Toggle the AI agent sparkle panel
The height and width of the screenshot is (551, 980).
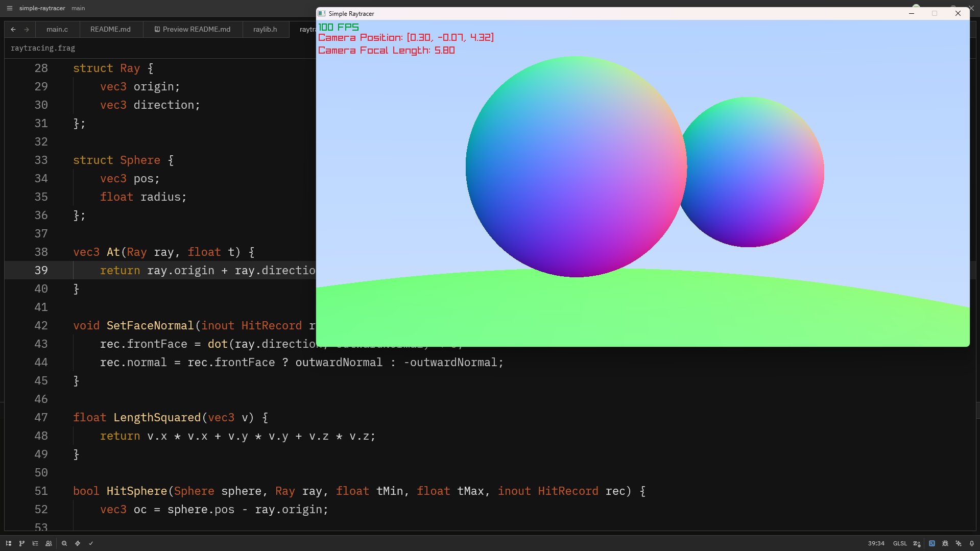(x=959, y=543)
